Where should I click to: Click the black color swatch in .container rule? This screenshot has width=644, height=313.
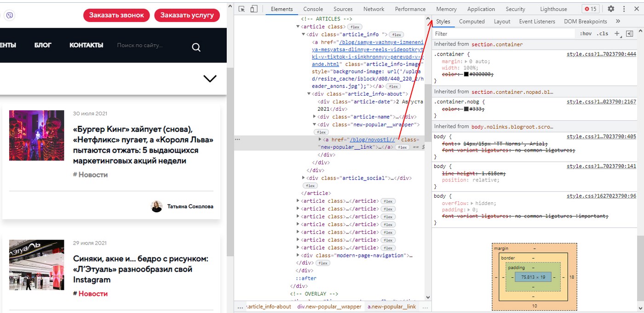(x=466, y=74)
